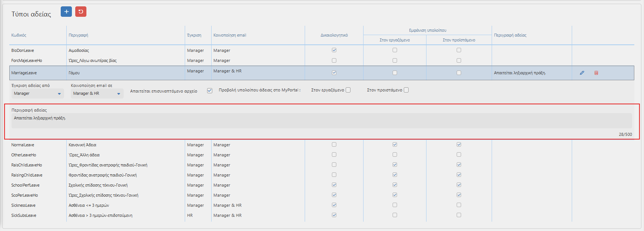
Task: Open the 'Έγκριση αδείας από' Manager dropdown
Action: [x=38, y=94]
